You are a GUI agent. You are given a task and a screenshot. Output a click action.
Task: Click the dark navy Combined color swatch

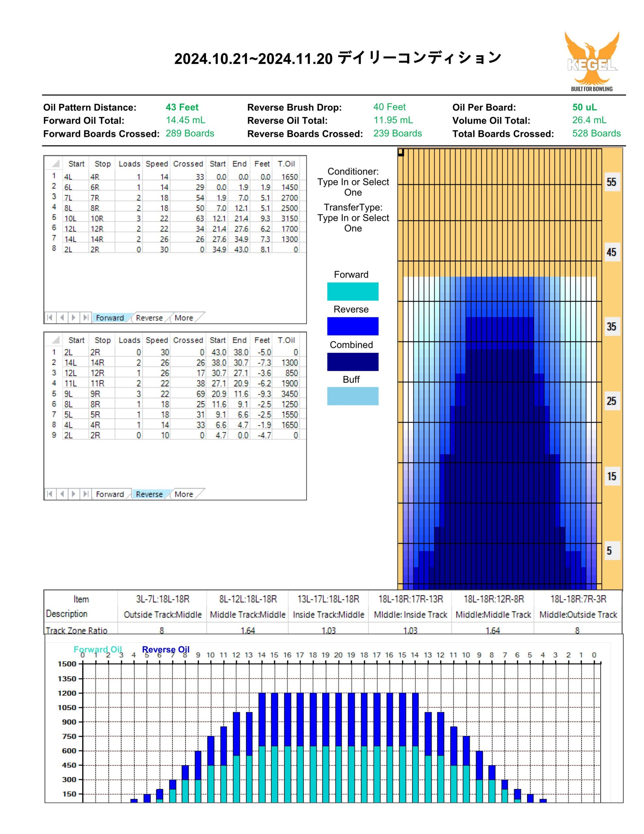(x=353, y=362)
